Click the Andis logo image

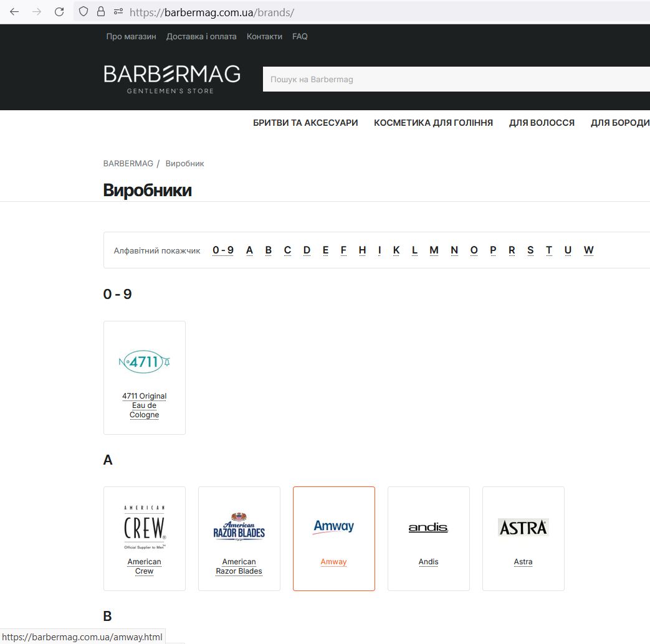[428, 528]
